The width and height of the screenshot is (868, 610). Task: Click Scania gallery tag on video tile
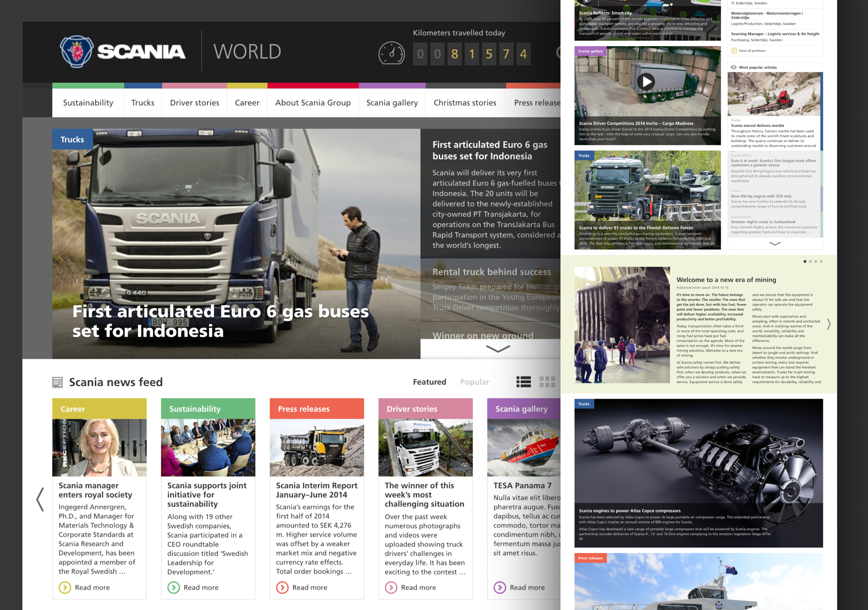(590, 51)
